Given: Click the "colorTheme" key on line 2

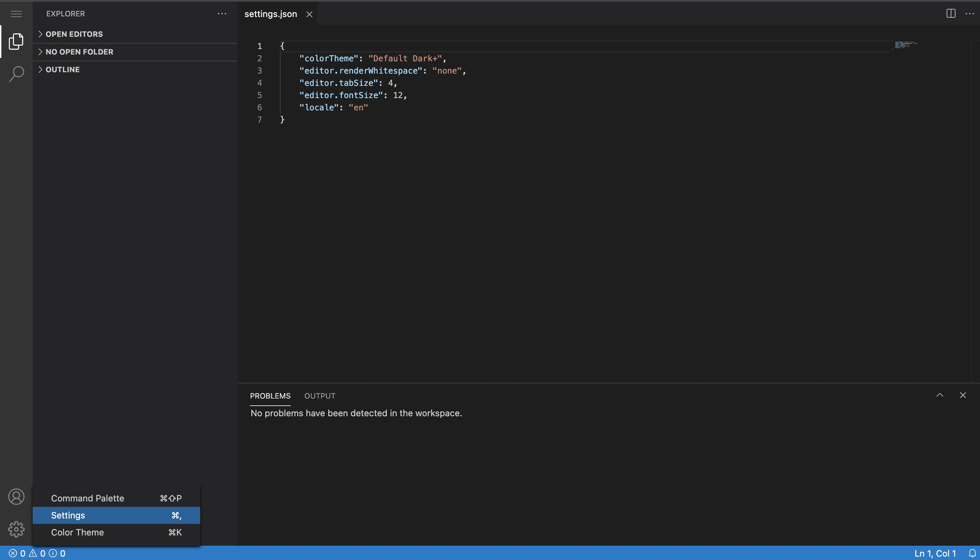Looking at the screenshot, I should click(x=329, y=58).
